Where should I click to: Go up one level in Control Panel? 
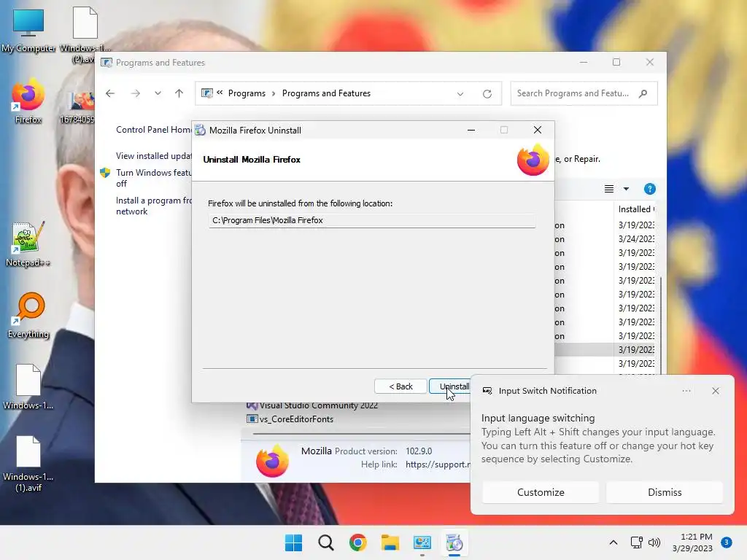coord(179,93)
